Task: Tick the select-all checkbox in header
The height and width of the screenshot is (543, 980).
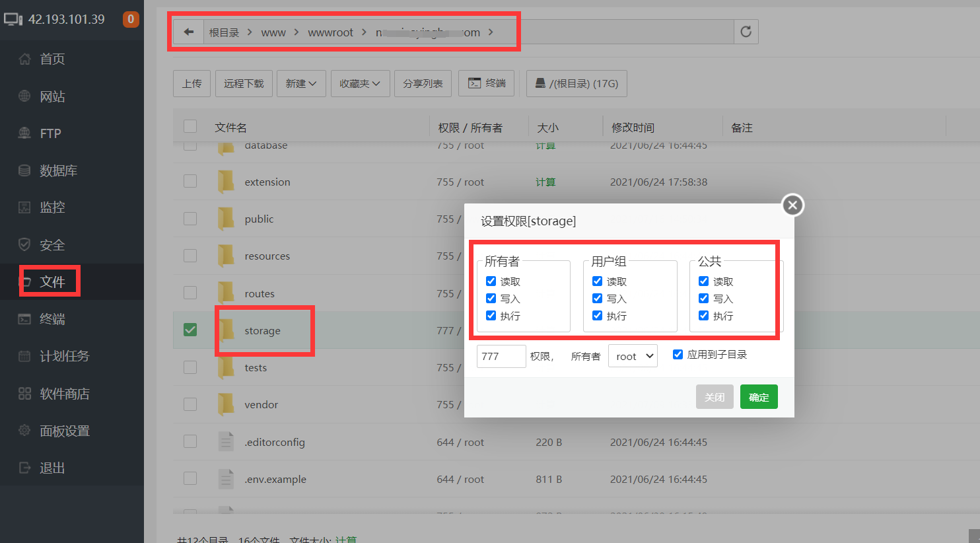Action: click(x=190, y=126)
